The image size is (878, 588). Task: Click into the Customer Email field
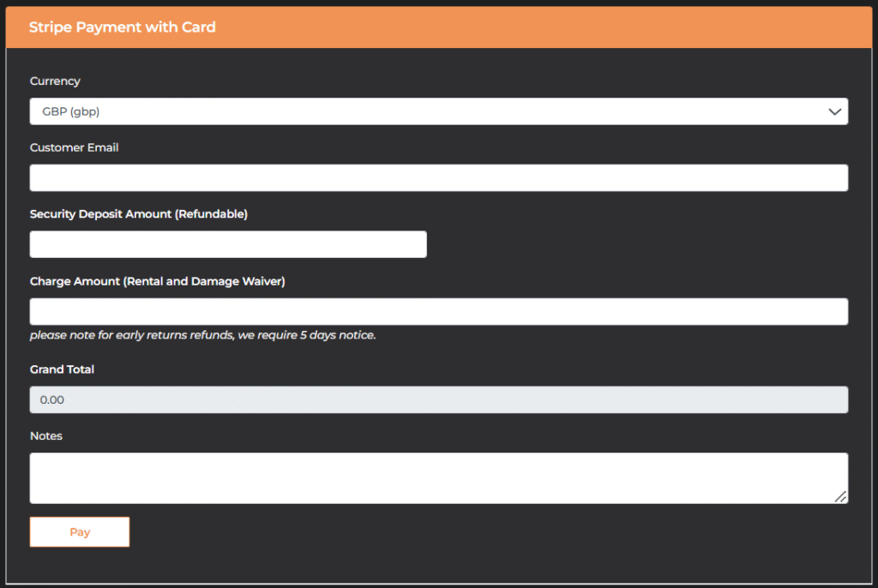point(438,177)
